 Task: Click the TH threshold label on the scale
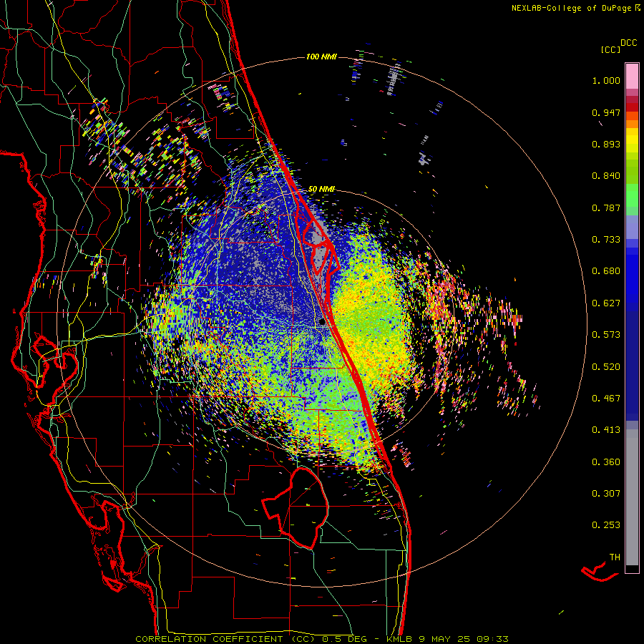(615, 557)
